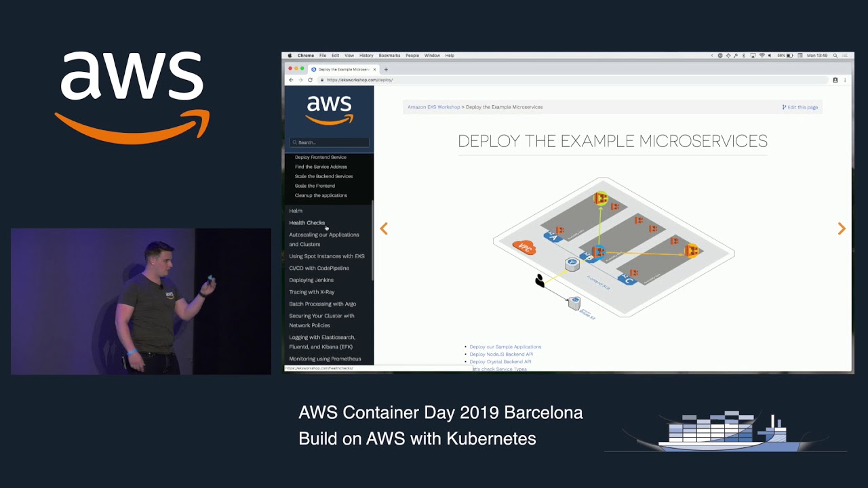
Task: Open the Wi-Fi status icon
Action: point(762,56)
